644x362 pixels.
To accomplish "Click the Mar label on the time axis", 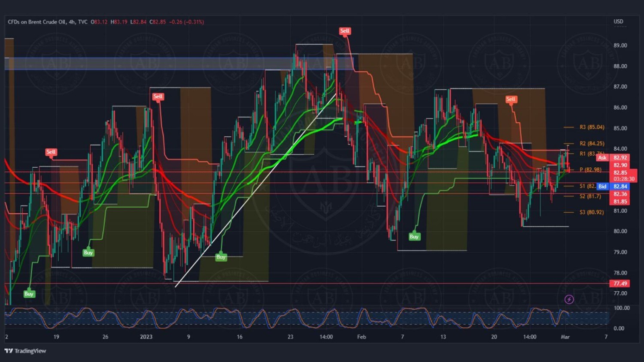I will tap(565, 337).
